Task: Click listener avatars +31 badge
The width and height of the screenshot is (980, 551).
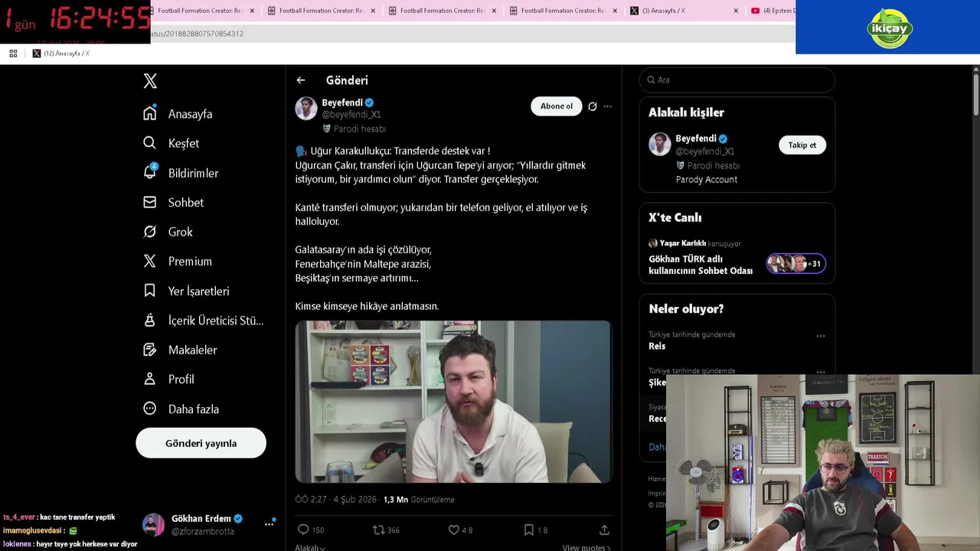Action: click(x=796, y=263)
